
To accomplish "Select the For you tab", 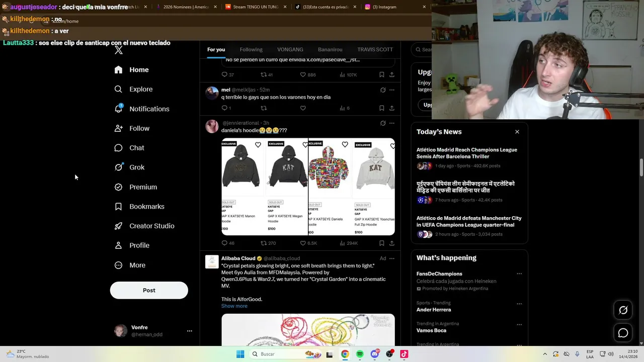I will [x=216, y=49].
